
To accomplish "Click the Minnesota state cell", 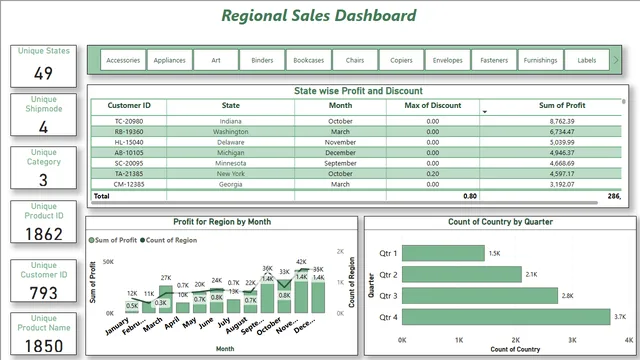I will [x=231, y=163].
